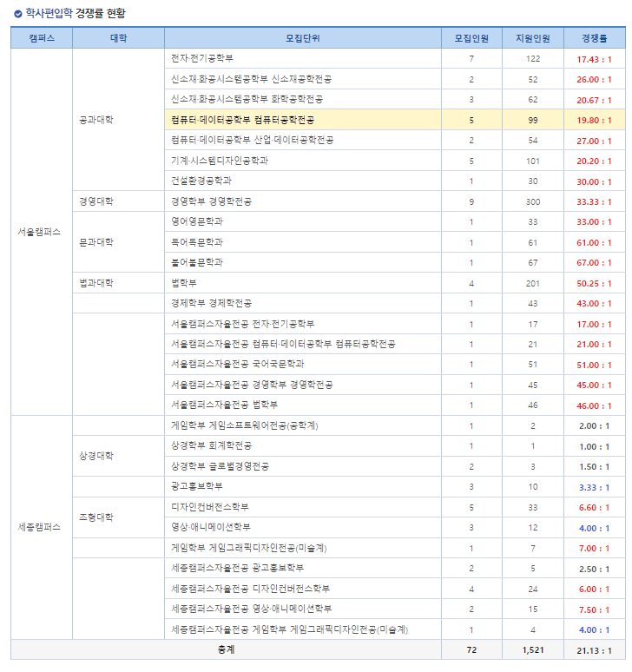Viewport: 632px width, 672px height.
Task: Select 서울캠퍼스자율전공 컴퓨터·데이터공학부 컴퓨터공학전공 cell
Action: (303, 344)
